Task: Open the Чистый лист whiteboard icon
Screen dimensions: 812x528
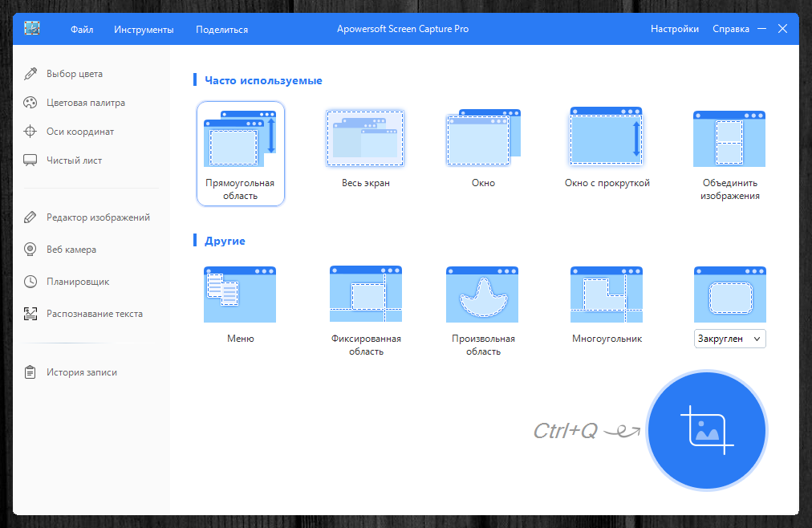Action: pyautogui.click(x=30, y=160)
